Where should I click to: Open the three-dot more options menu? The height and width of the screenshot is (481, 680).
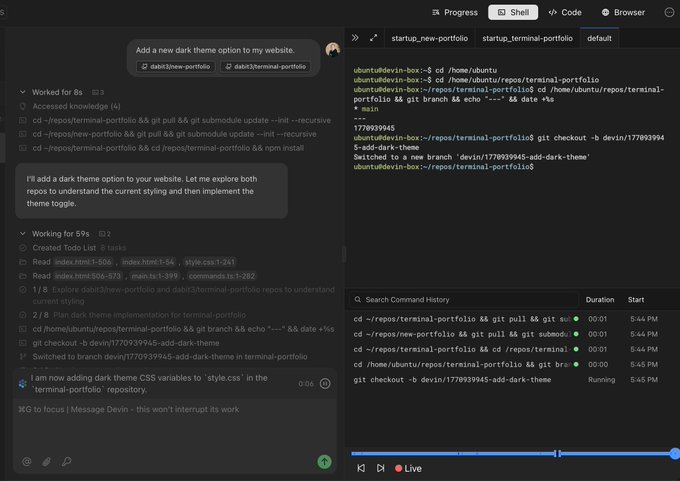[x=669, y=12]
